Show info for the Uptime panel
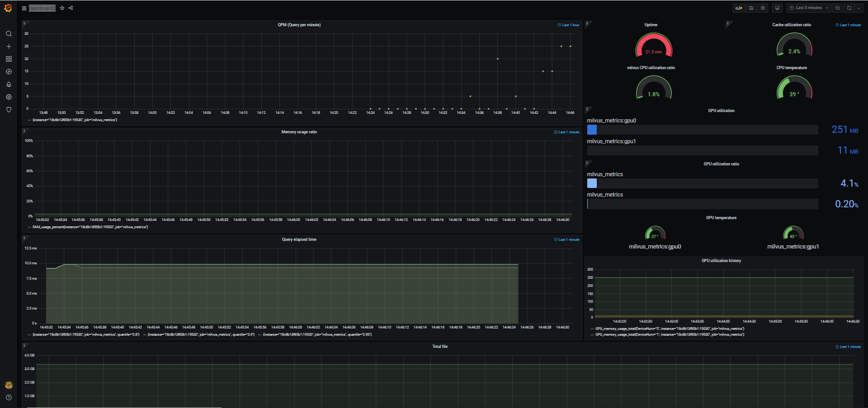This screenshot has width=868, height=408. click(x=587, y=23)
